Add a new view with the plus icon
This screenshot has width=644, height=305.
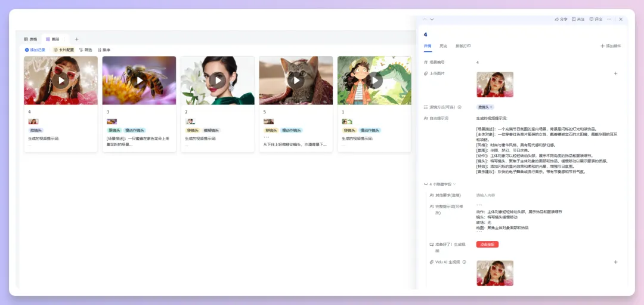coord(76,39)
